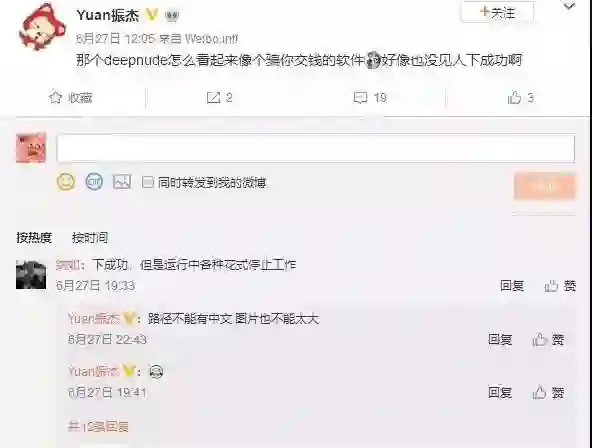Viewport: 592px width, 448px height.
Task: Sort comments by 按时间 tab
Action: [90, 238]
